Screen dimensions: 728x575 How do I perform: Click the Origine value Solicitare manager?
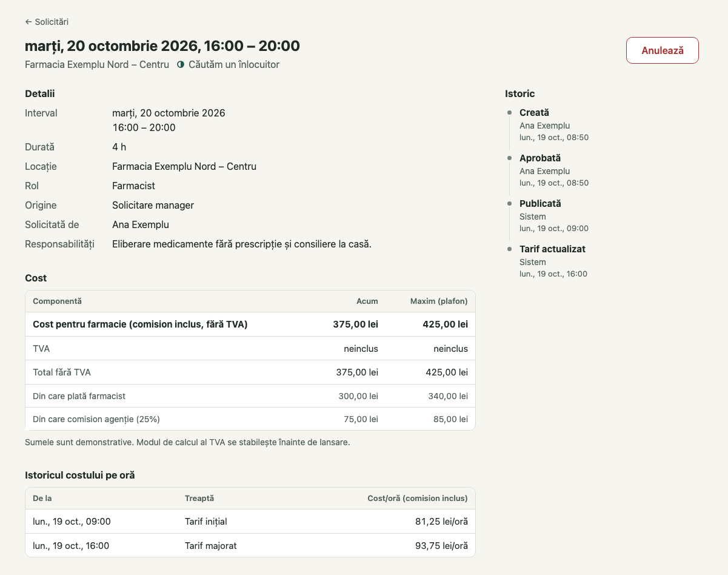[153, 205]
